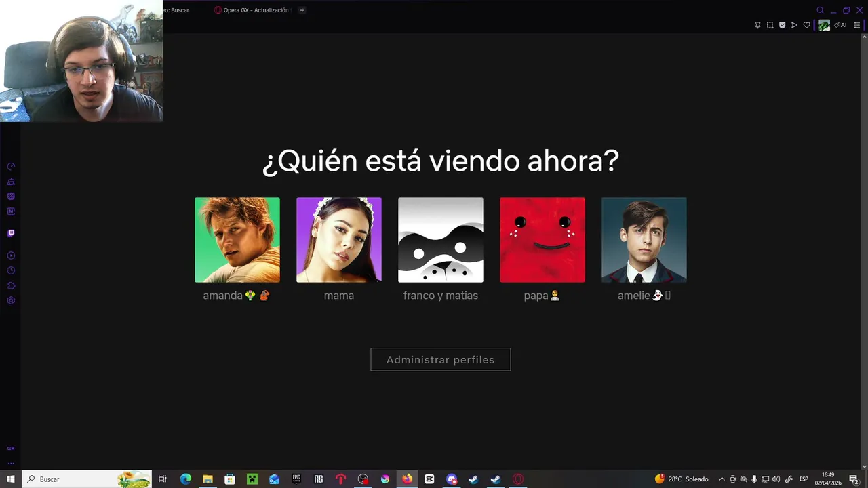
Task: Add page to bookmarks heart icon
Action: point(806,25)
